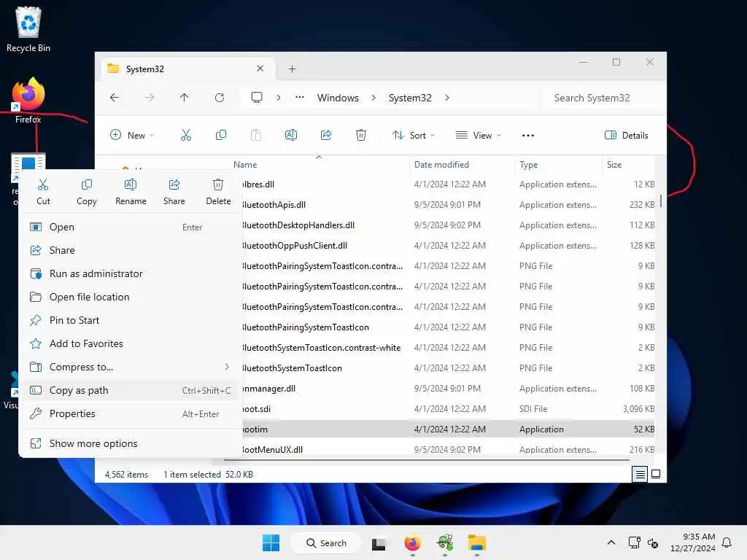This screenshot has height=560, width=747.
Task: Click the Explorer toolbar Paste icon
Action: [x=256, y=135]
